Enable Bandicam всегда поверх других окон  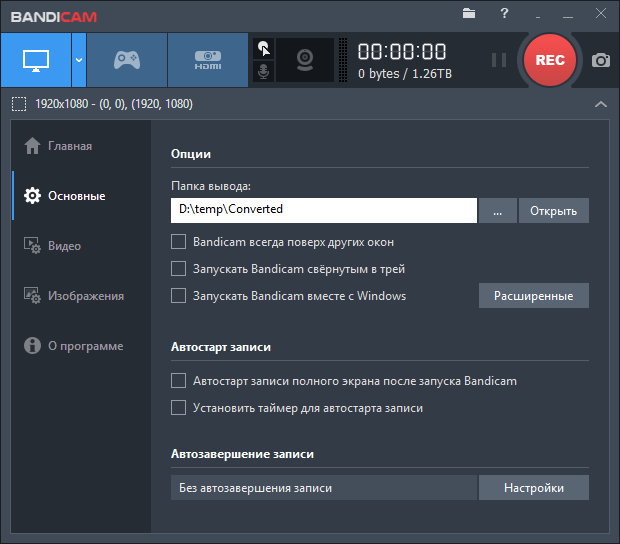tap(178, 242)
